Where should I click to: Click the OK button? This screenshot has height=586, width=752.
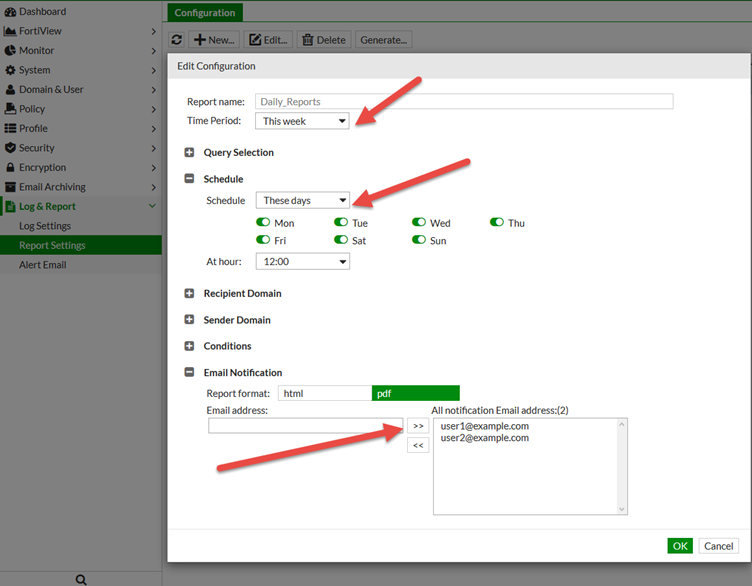point(680,546)
